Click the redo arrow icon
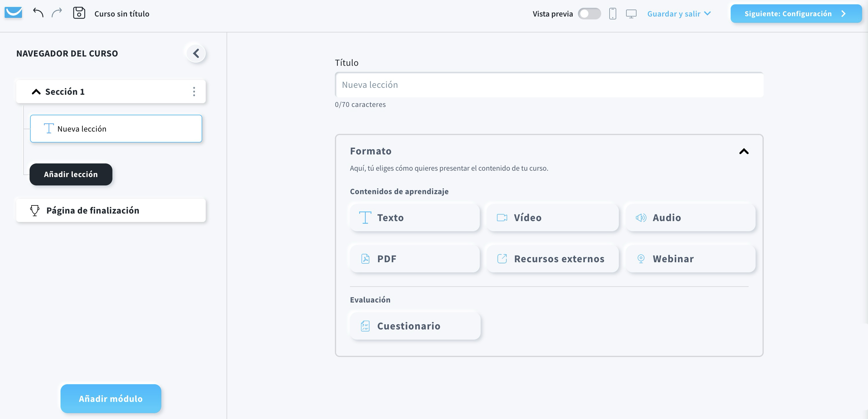 pos(56,13)
